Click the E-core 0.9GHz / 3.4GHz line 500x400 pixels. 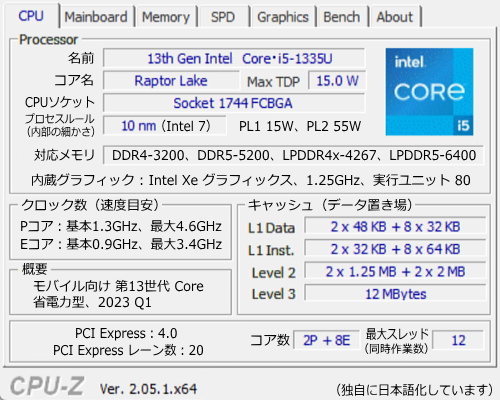pyautogui.click(x=121, y=244)
